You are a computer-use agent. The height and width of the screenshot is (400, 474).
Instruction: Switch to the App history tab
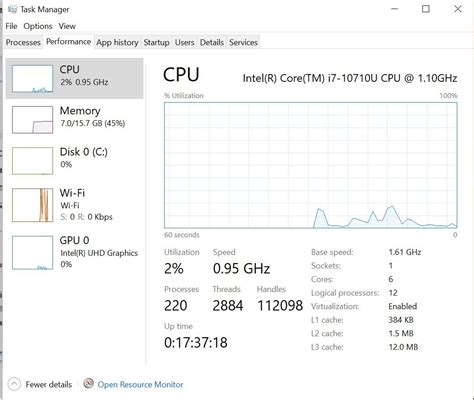117,42
